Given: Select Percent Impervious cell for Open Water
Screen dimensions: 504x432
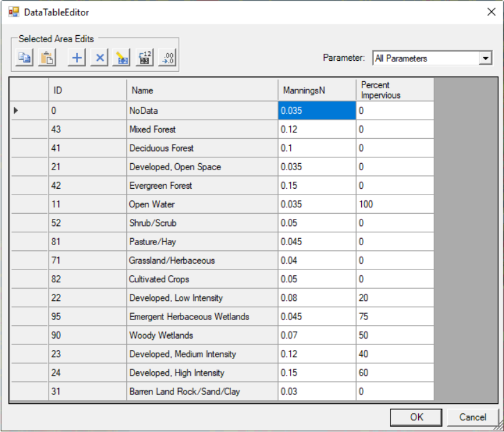Looking at the screenshot, I should (x=394, y=205).
